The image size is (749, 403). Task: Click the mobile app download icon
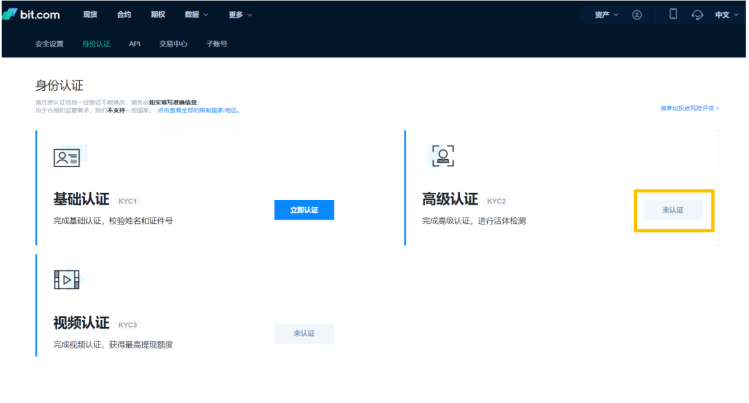click(673, 15)
